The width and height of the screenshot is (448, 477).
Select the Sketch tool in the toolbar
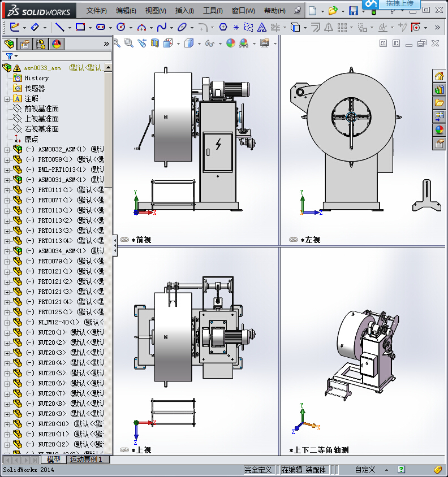(x=15, y=27)
